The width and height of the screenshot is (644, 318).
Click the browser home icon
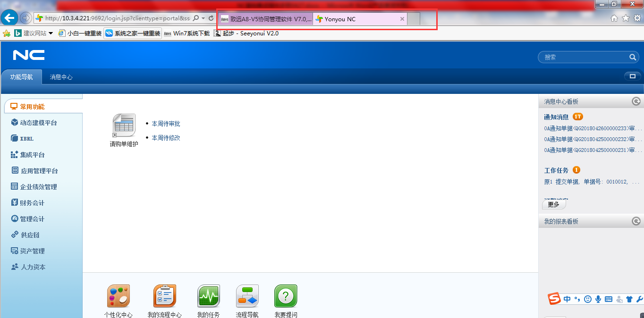click(x=614, y=18)
